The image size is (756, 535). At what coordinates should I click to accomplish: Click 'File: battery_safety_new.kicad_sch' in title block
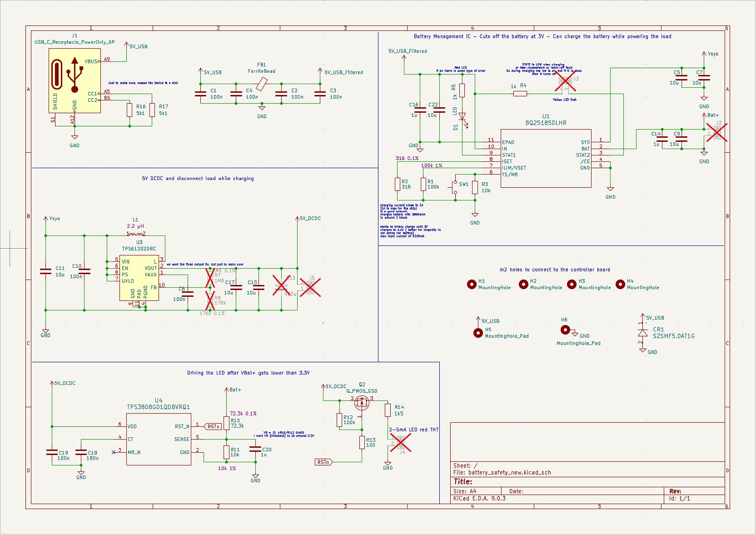click(x=502, y=472)
